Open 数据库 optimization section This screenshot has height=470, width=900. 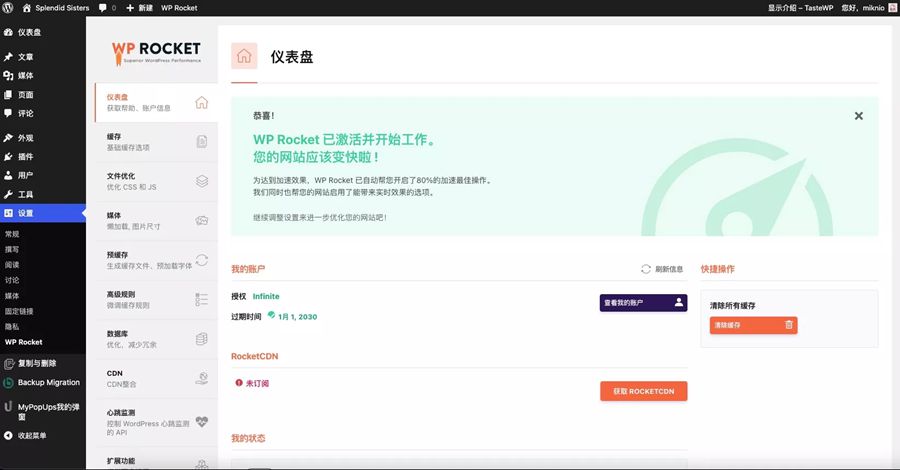[x=155, y=339]
